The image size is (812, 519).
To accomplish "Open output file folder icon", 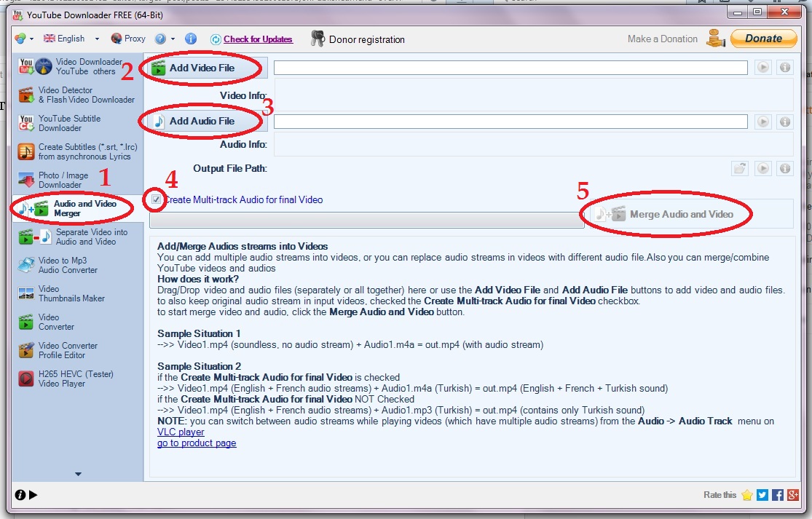I will pyautogui.click(x=740, y=169).
